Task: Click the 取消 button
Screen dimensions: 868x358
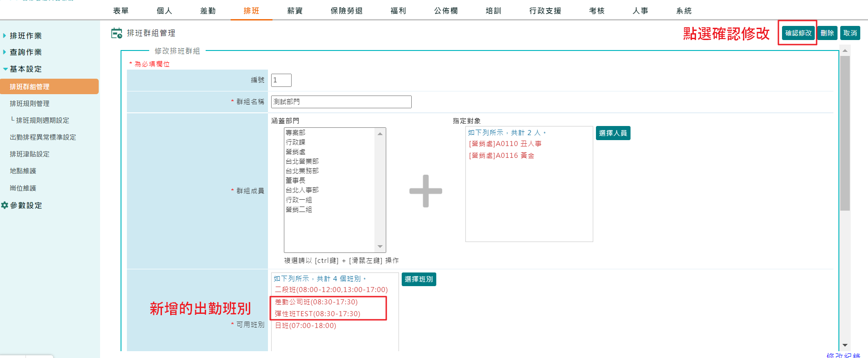Action: [x=850, y=33]
